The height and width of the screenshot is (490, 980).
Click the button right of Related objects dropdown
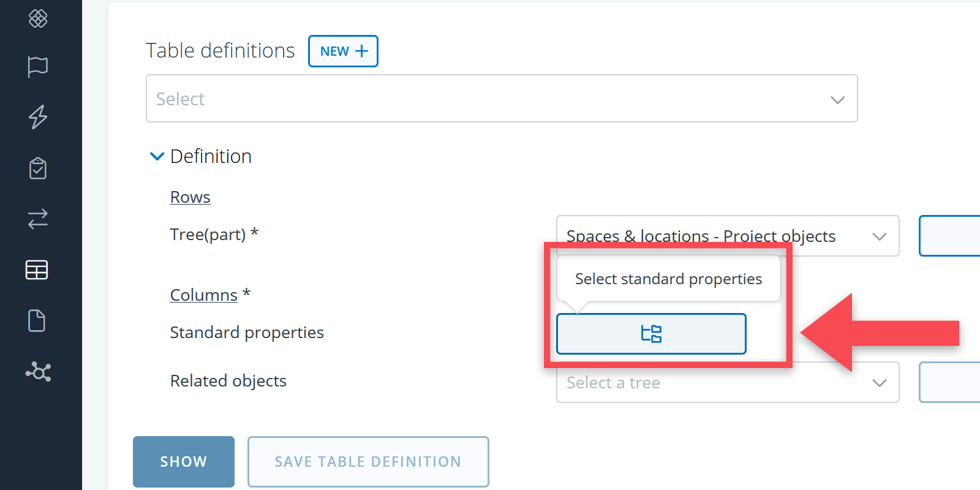click(949, 383)
